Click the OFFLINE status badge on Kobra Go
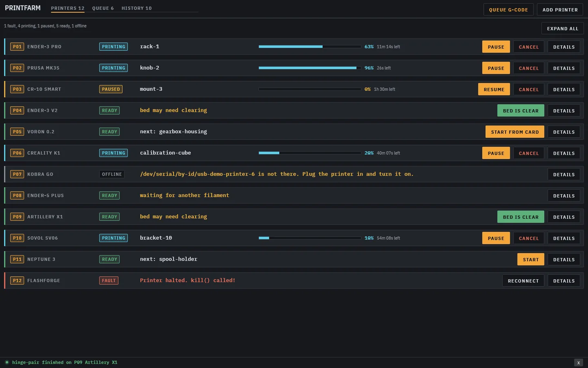The image size is (588, 368). click(112, 174)
